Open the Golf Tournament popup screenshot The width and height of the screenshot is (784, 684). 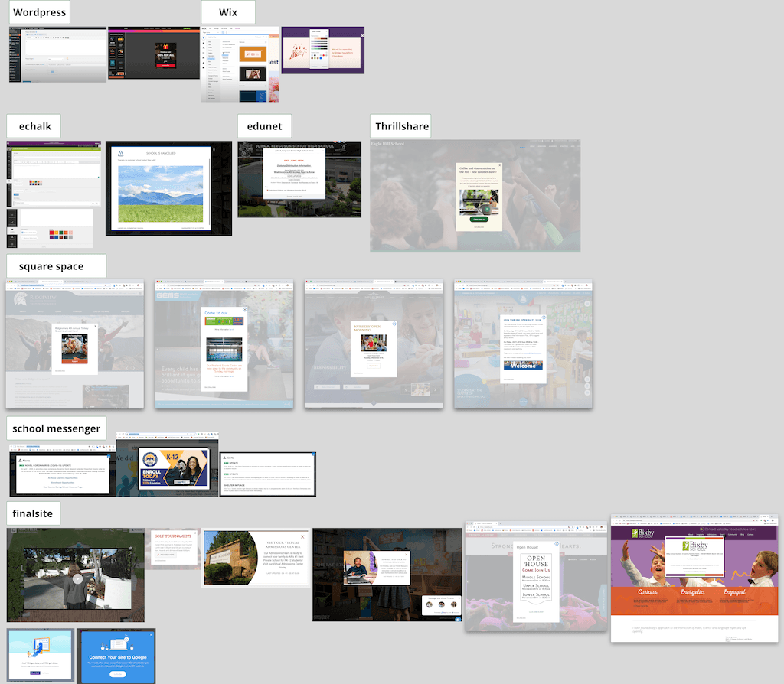[x=174, y=548]
